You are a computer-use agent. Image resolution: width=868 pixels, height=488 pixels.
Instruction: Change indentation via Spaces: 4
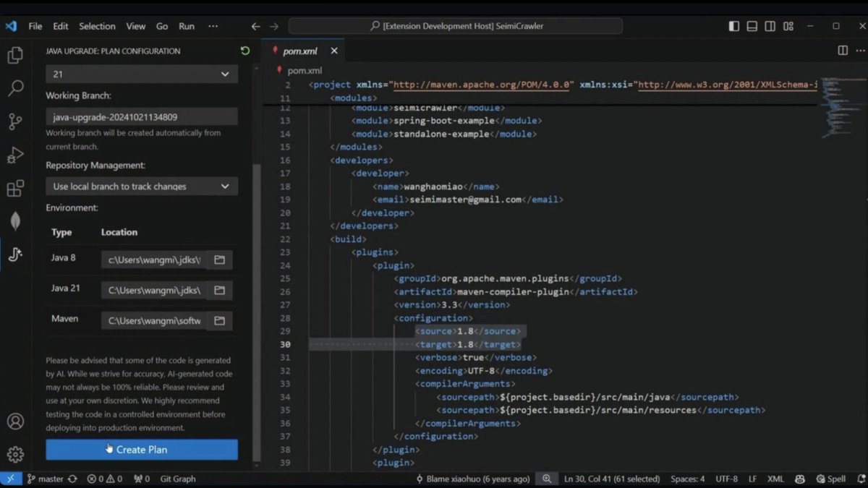click(687, 479)
